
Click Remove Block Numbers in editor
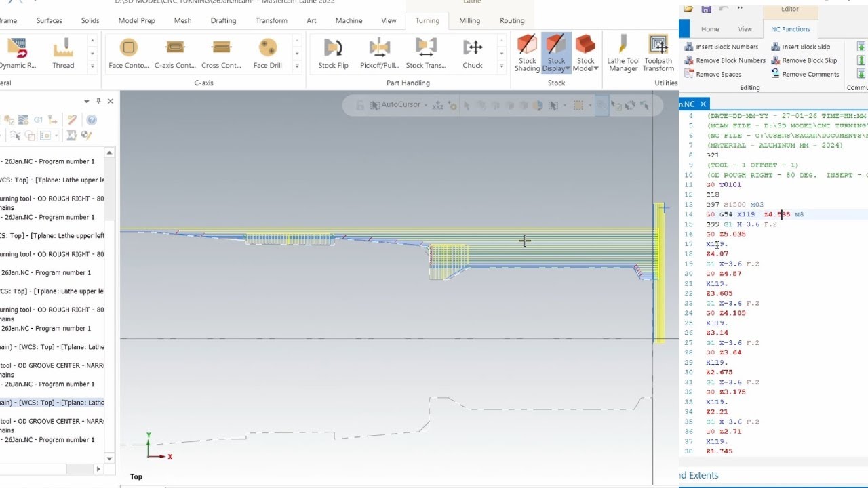tap(725, 60)
